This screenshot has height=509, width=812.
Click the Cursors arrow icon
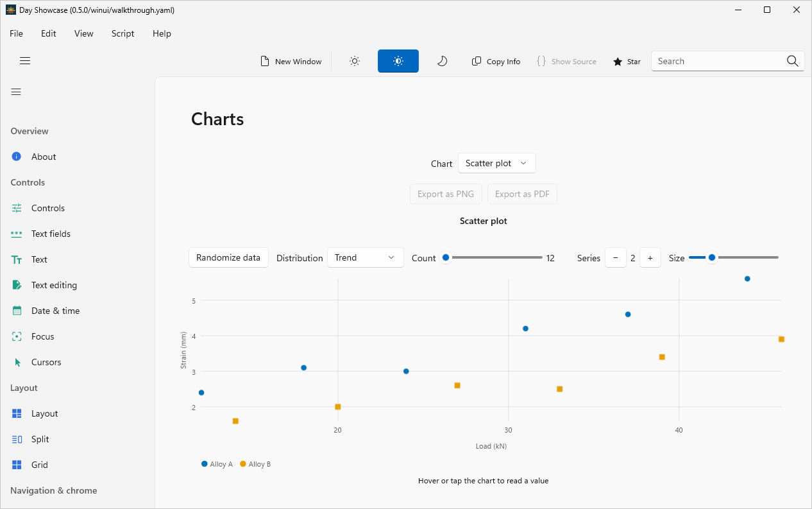(x=17, y=362)
